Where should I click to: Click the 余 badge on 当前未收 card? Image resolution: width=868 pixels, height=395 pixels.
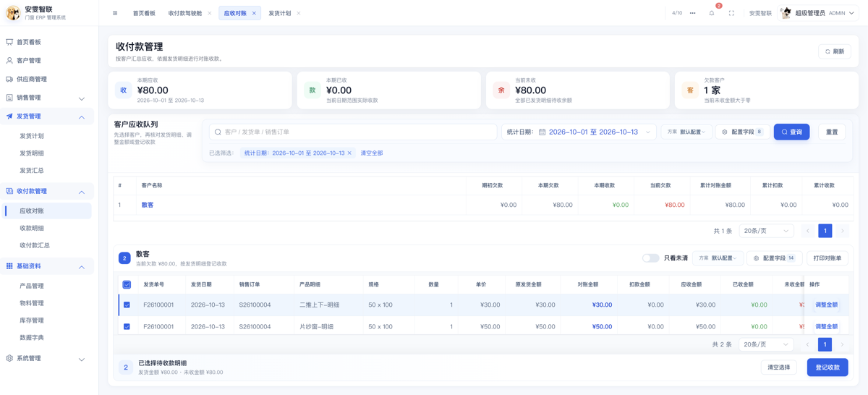click(501, 90)
